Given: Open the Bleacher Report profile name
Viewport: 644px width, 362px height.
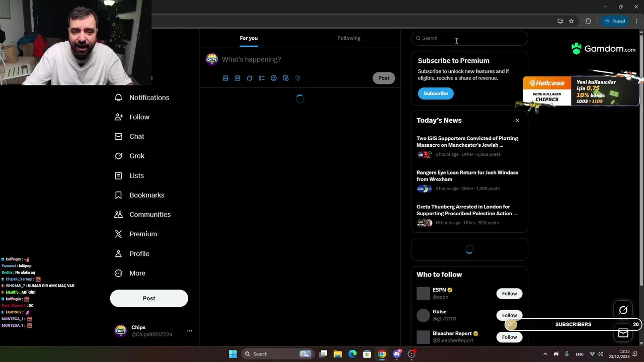Looking at the screenshot, I should pos(452,334).
